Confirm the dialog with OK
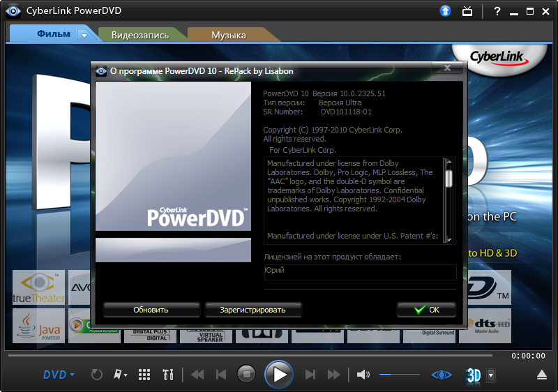The height and width of the screenshot is (392, 558). pyautogui.click(x=426, y=310)
